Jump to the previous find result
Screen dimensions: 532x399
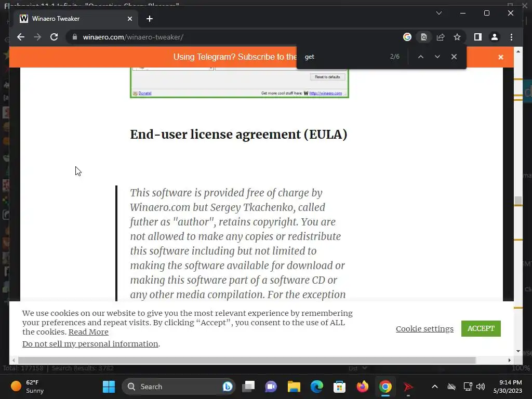[421, 57]
